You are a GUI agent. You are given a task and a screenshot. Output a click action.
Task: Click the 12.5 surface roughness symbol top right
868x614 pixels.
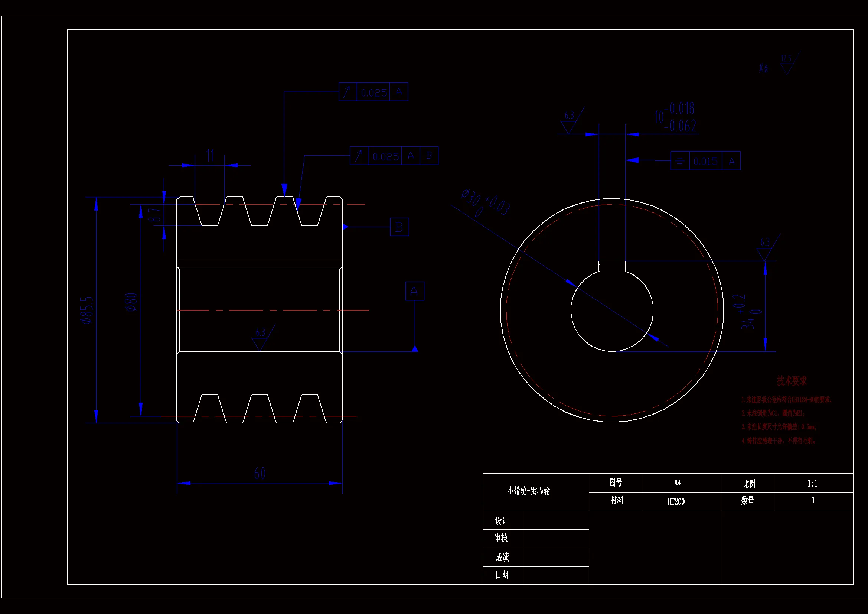pyautogui.click(x=787, y=65)
